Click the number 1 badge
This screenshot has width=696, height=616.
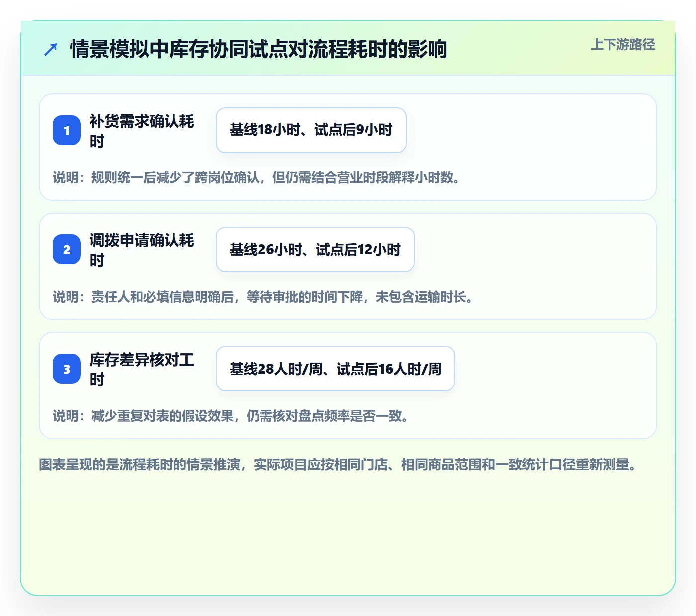coord(67,130)
